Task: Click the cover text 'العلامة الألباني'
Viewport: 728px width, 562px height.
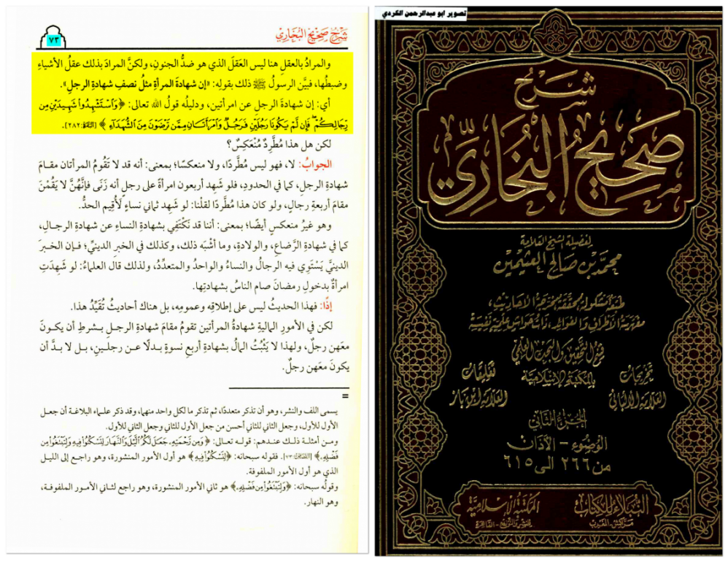Action: (x=637, y=399)
